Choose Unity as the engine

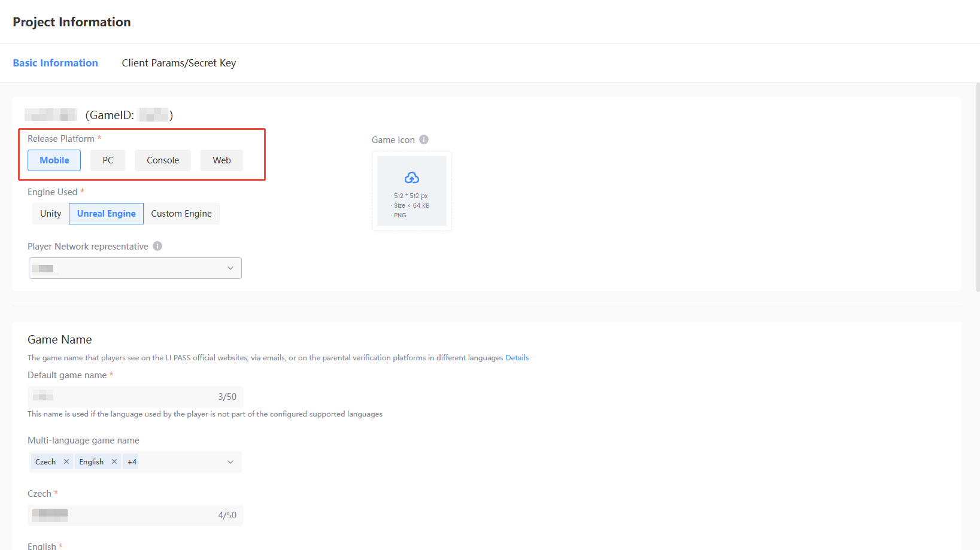click(x=51, y=214)
